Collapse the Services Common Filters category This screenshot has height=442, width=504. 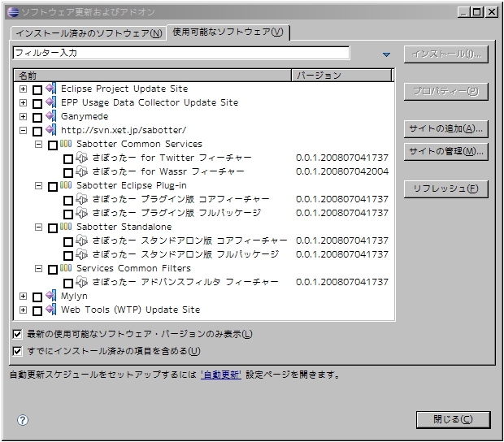38,268
